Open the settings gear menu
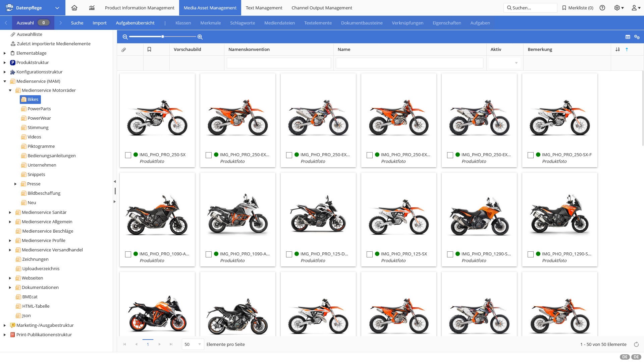The width and height of the screenshot is (644, 362). click(619, 8)
